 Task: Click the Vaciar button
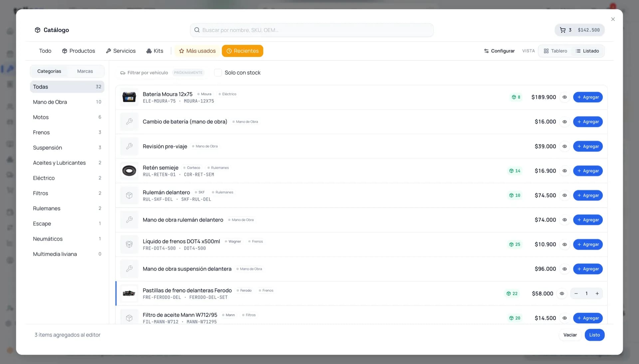[x=570, y=335]
